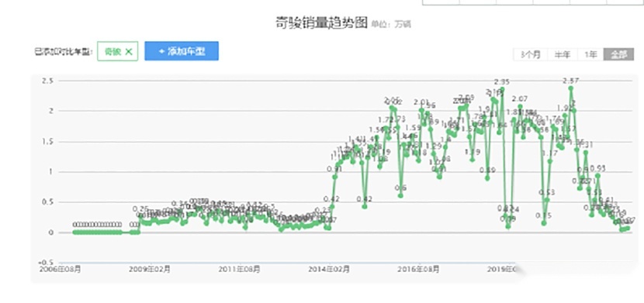Click the 2.01 data point on chart
The width and height of the screenshot is (644, 303).
click(421, 110)
